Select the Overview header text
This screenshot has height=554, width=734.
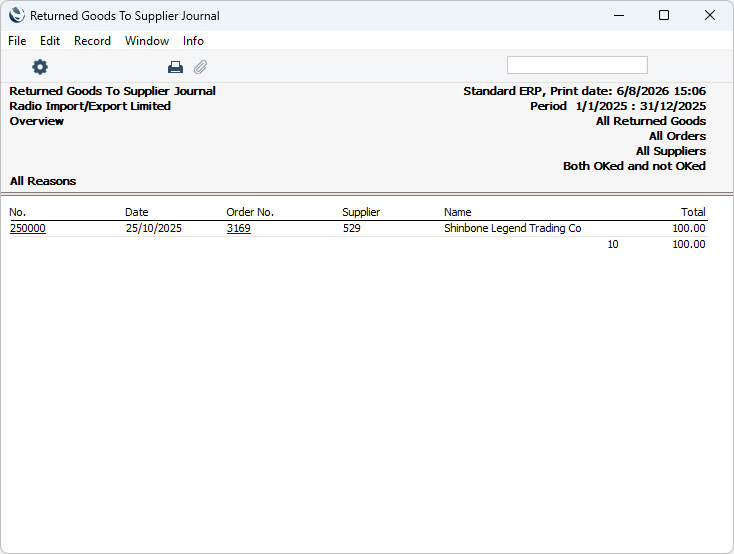tap(37, 121)
